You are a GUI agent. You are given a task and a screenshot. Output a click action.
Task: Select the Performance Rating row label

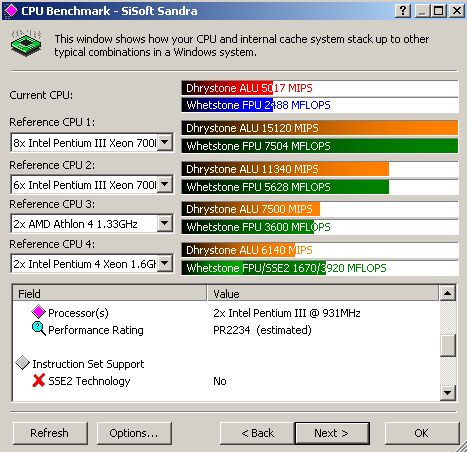point(96,330)
